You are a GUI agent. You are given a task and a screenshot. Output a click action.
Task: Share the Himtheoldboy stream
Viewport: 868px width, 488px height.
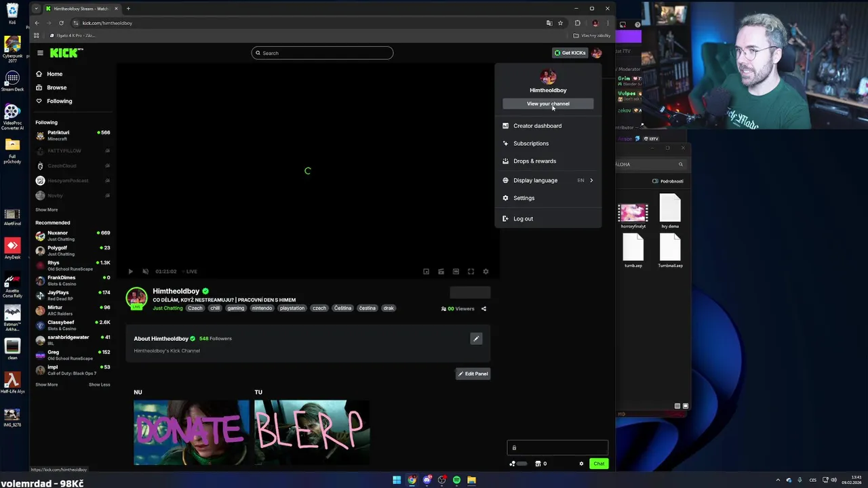coord(484,308)
